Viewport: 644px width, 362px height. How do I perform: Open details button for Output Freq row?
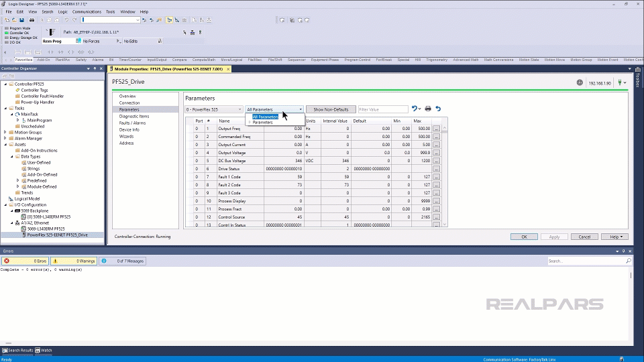pos(436,129)
